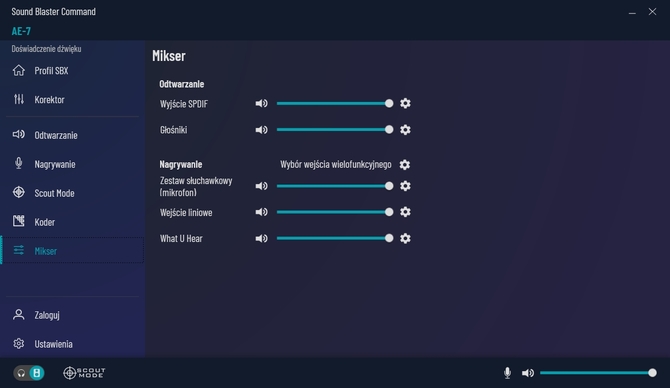Toggle headphones/speakers output switch
The image size is (670, 388).
[29, 373]
